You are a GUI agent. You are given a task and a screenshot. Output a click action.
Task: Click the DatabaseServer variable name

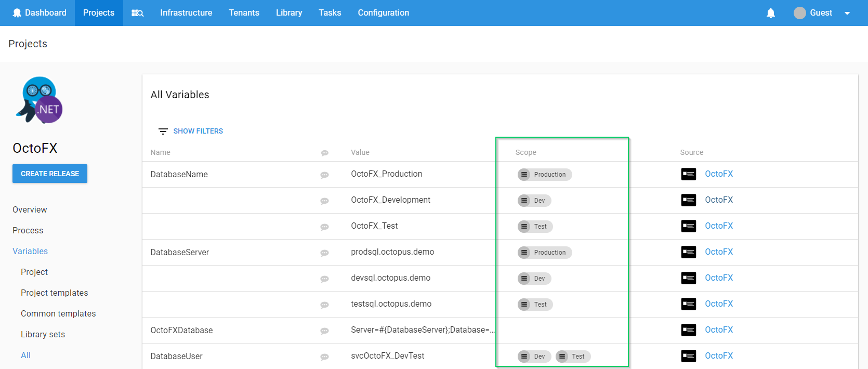click(x=180, y=253)
